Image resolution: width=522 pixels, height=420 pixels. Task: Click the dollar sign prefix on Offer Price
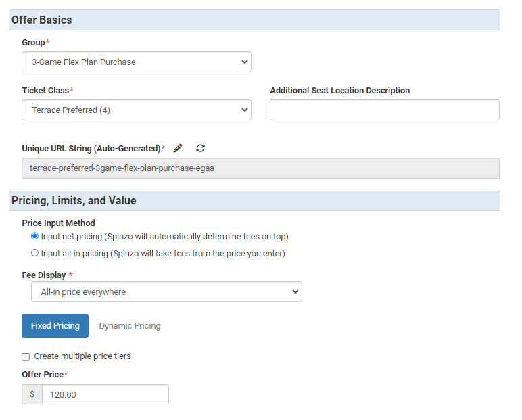pyautogui.click(x=32, y=394)
